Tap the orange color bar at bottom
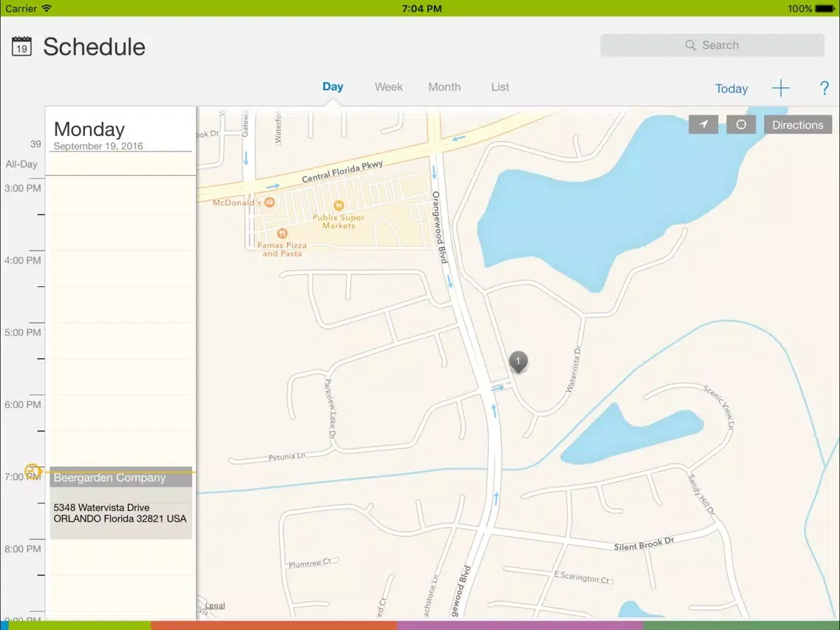Image resolution: width=840 pixels, height=630 pixels. (274, 626)
